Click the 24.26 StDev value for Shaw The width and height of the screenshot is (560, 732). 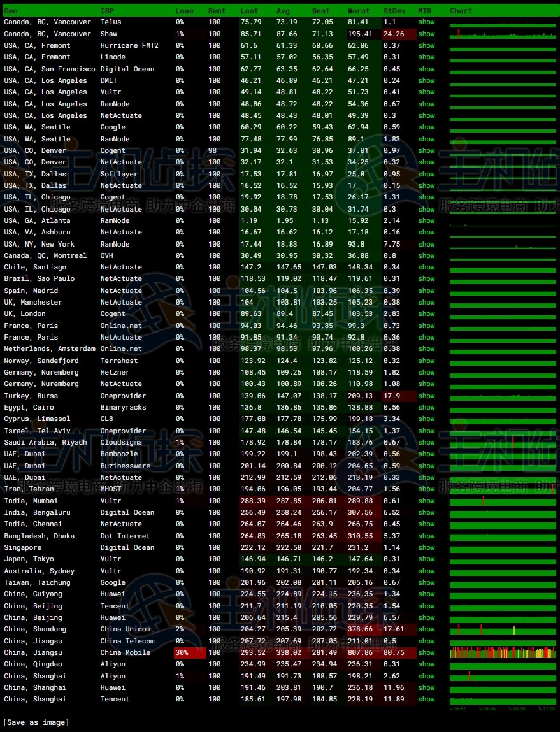point(394,34)
